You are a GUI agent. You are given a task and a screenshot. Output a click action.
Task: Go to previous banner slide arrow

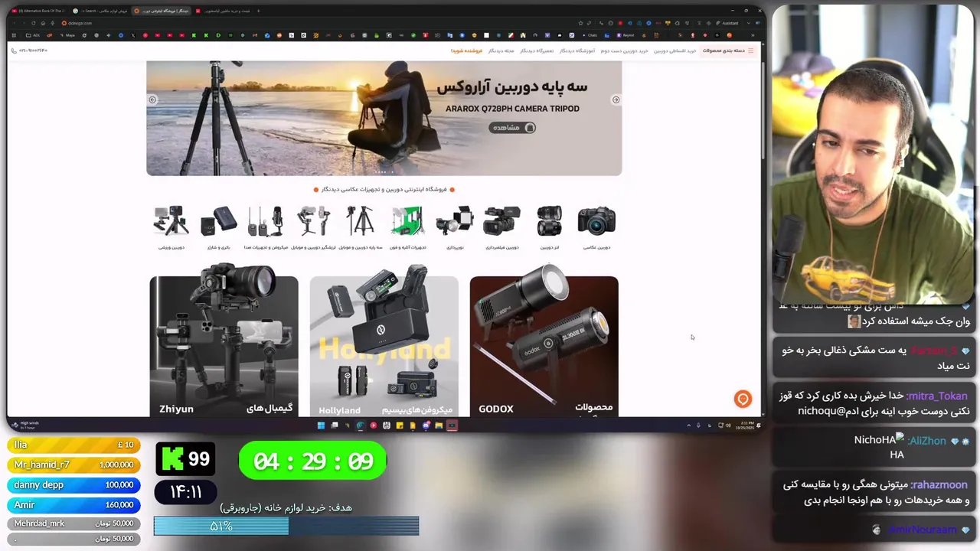(152, 99)
